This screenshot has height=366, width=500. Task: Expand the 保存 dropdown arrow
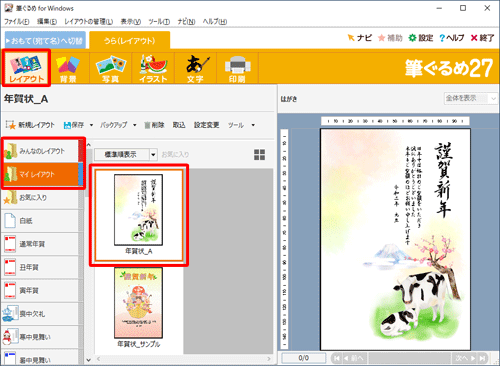pos(91,125)
